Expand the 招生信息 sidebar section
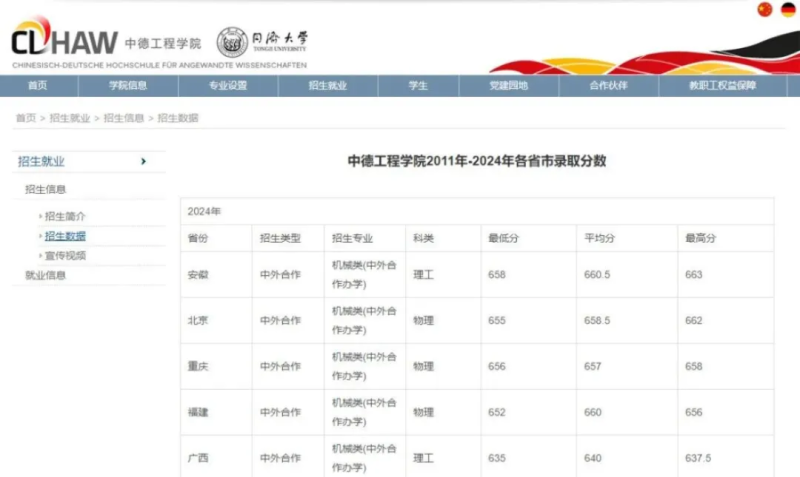The image size is (800, 477). coord(46,189)
